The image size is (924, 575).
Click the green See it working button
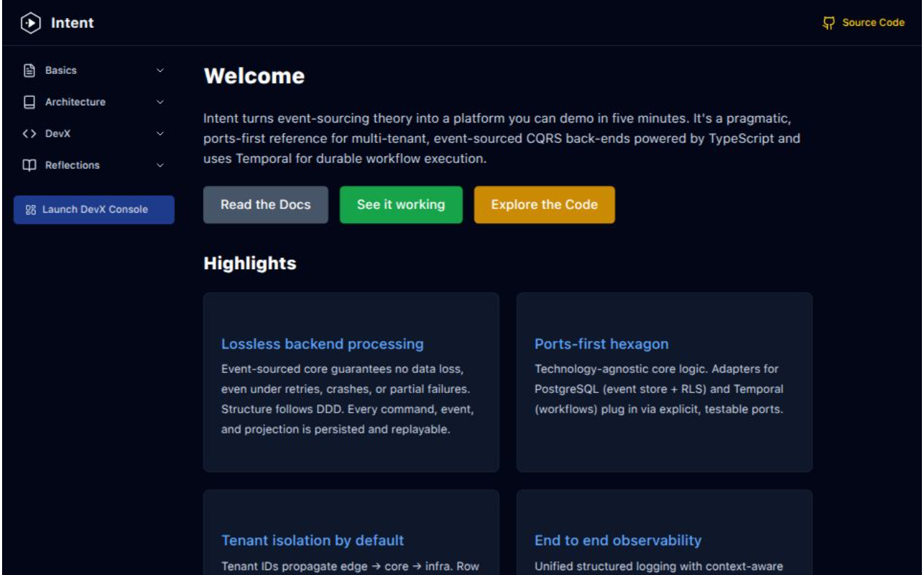point(401,205)
